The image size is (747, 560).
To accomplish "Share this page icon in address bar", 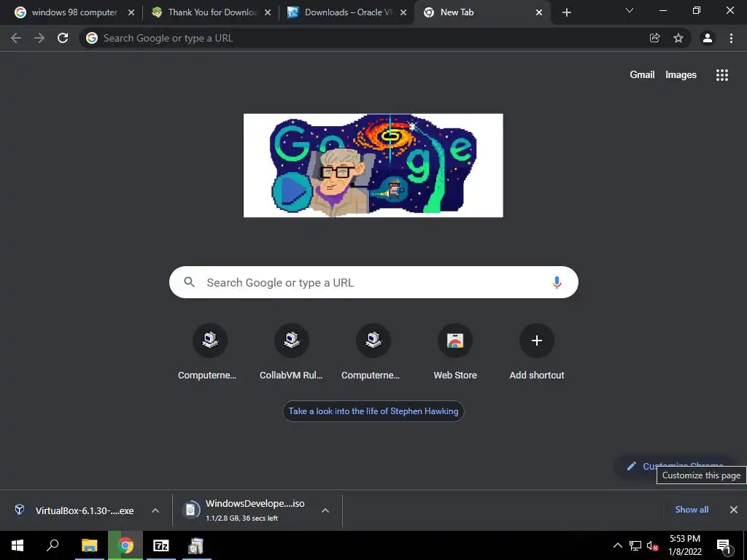I will point(655,38).
